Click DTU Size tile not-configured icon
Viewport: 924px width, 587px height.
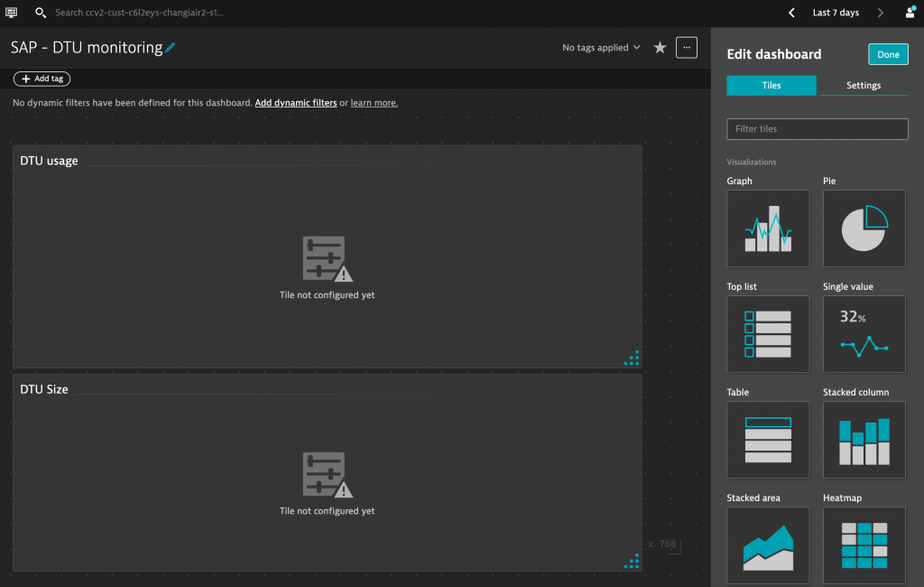point(328,475)
